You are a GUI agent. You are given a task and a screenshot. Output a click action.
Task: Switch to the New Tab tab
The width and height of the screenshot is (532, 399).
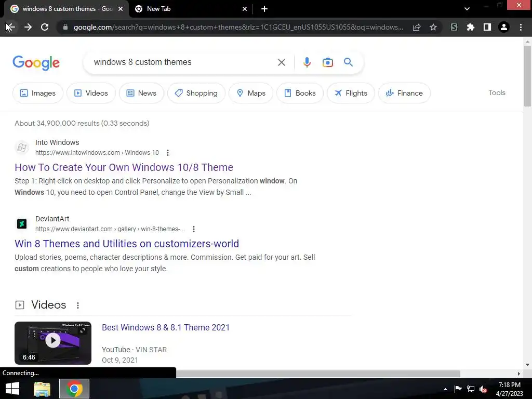point(191,9)
